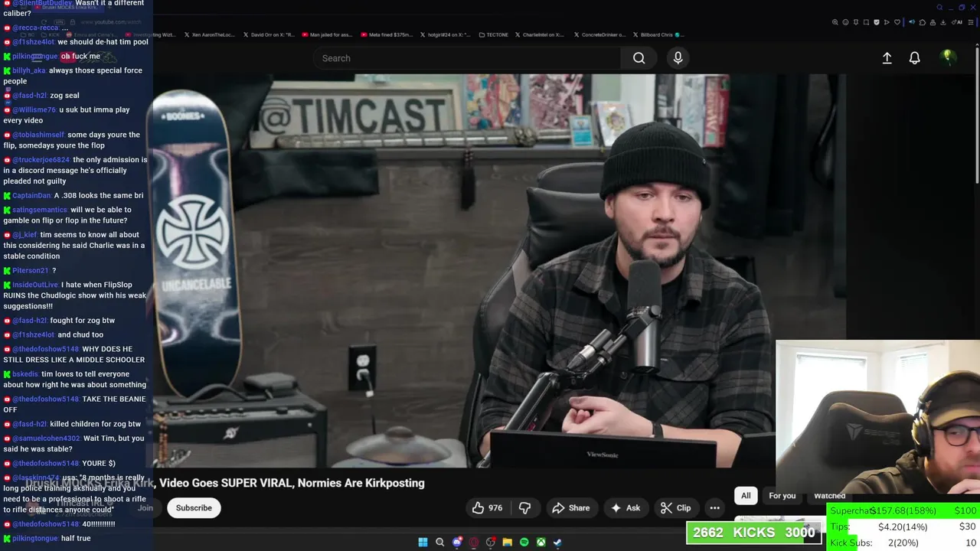
Task: Click the Kick Subs 2(20%) goal row
Action: [904, 543]
